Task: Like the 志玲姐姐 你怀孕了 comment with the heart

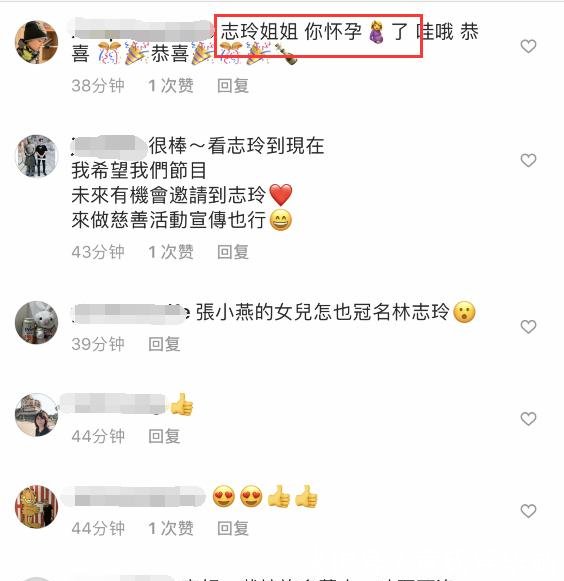Action: point(528,46)
